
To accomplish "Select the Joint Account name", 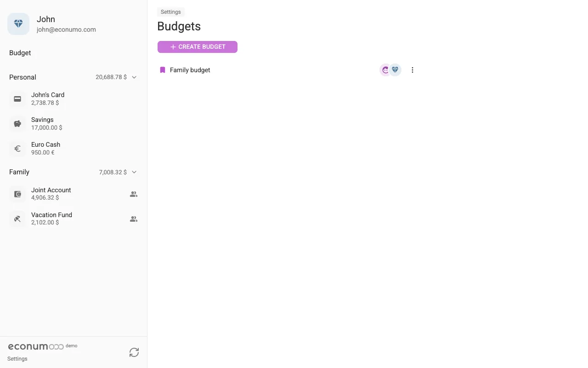I will [x=51, y=190].
